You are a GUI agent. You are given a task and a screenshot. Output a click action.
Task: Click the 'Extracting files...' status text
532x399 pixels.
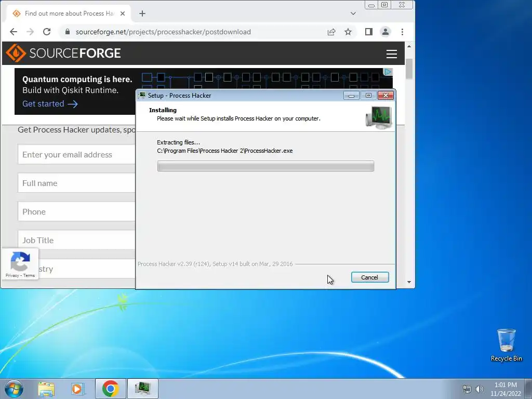pyautogui.click(x=179, y=142)
